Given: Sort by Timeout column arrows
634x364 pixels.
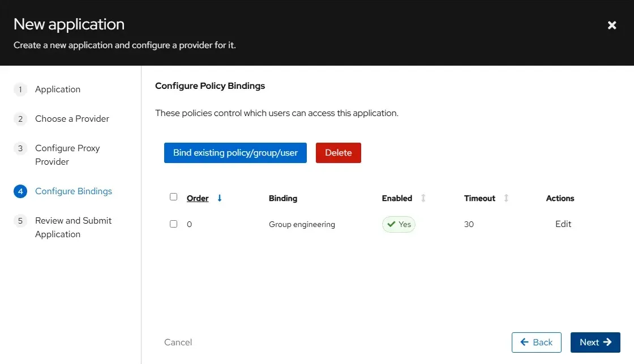Looking at the screenshot, I should pos(506,198).
